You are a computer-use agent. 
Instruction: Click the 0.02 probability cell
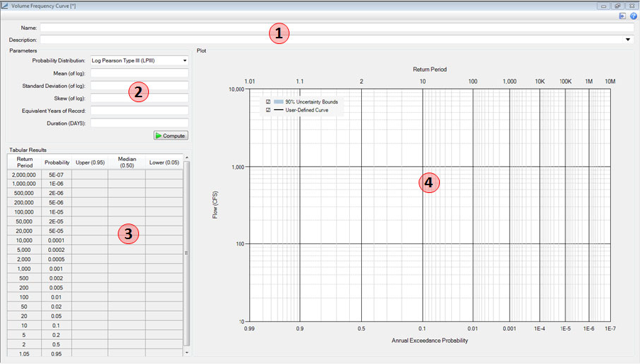[56, 307]
